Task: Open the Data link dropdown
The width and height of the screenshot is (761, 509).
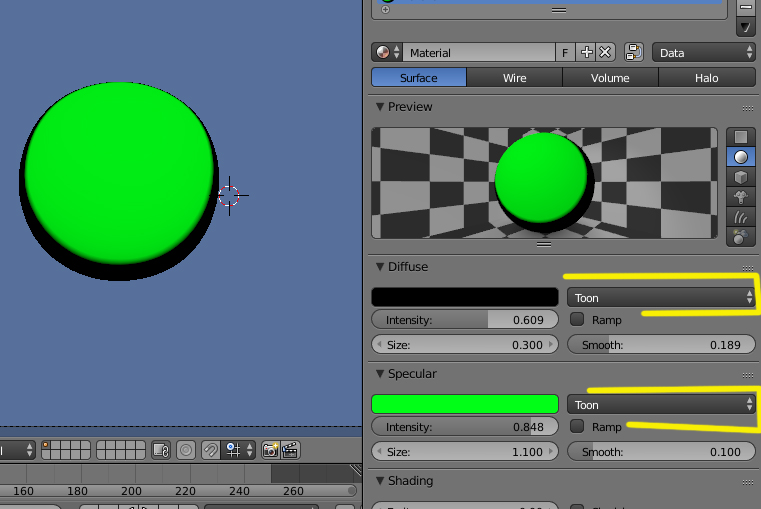Action: tap(704, 52)
